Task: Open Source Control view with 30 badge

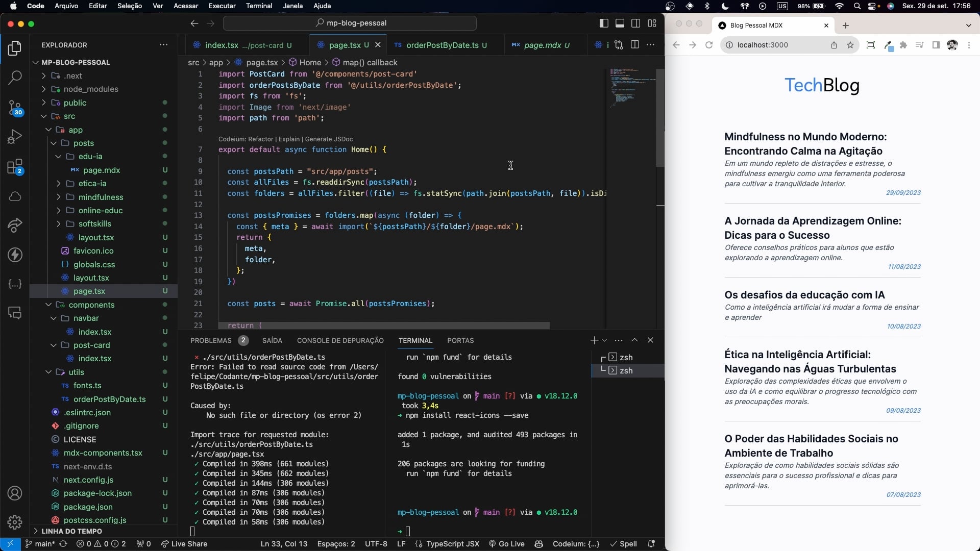Action: click(x=15, y=108)
